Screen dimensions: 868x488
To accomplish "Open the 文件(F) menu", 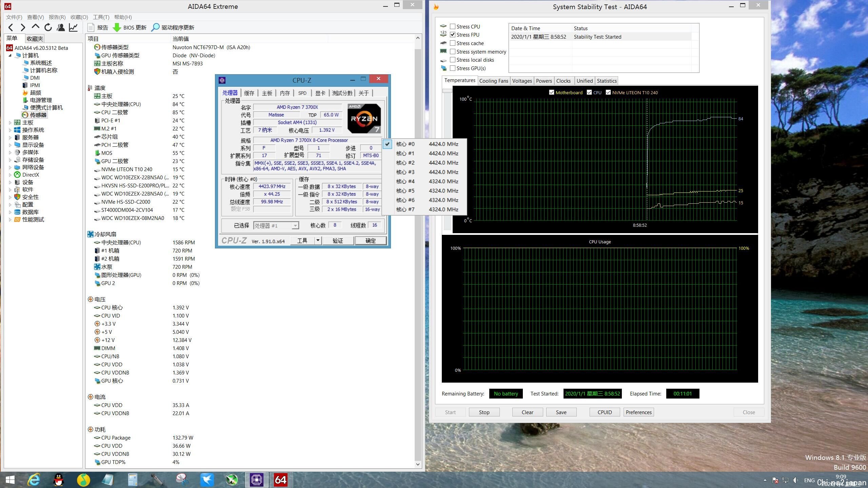I will click(x=14, y=17).
